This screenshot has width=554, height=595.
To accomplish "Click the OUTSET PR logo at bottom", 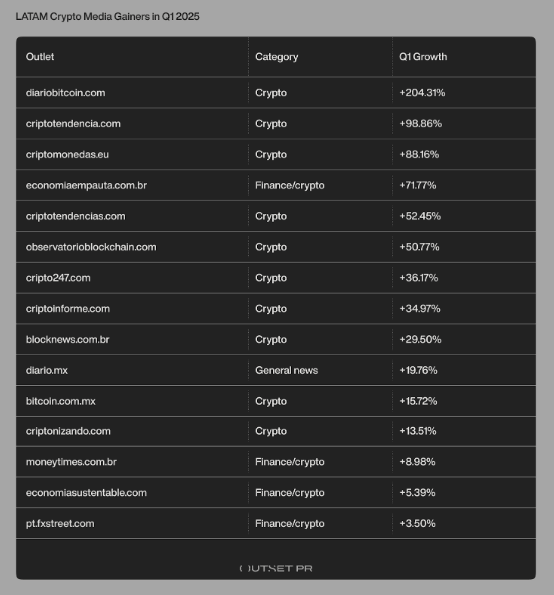I will click(276, 568).
